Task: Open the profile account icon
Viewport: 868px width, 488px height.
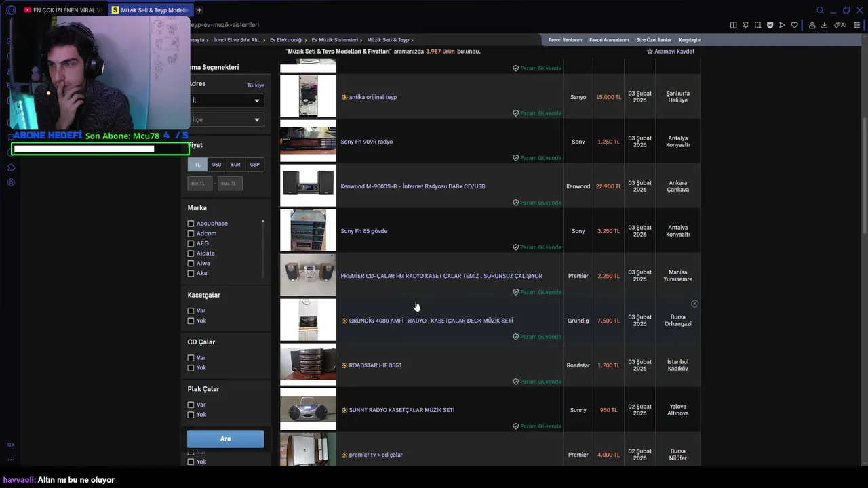Action: 812,25
